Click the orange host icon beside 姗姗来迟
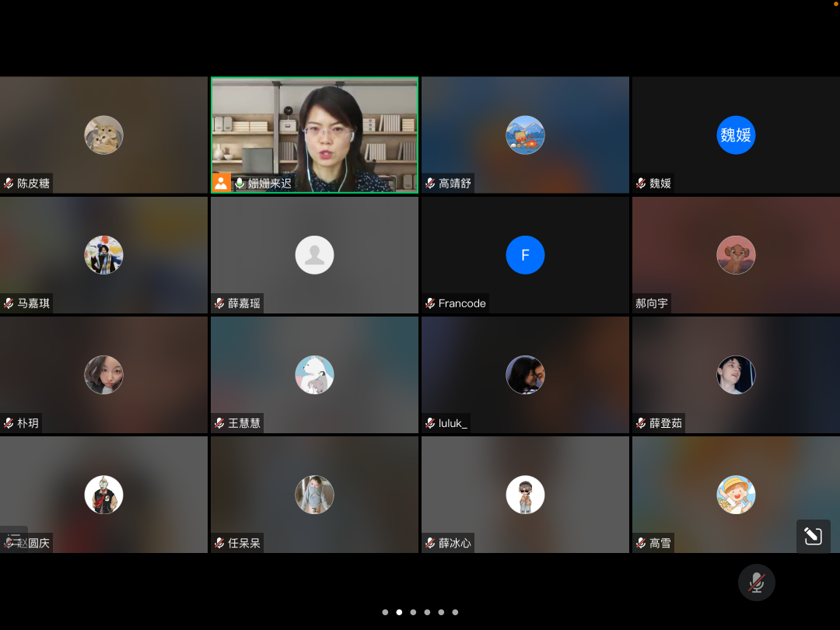Viewport: 840px width, 630px height. (x=221, y=183)
